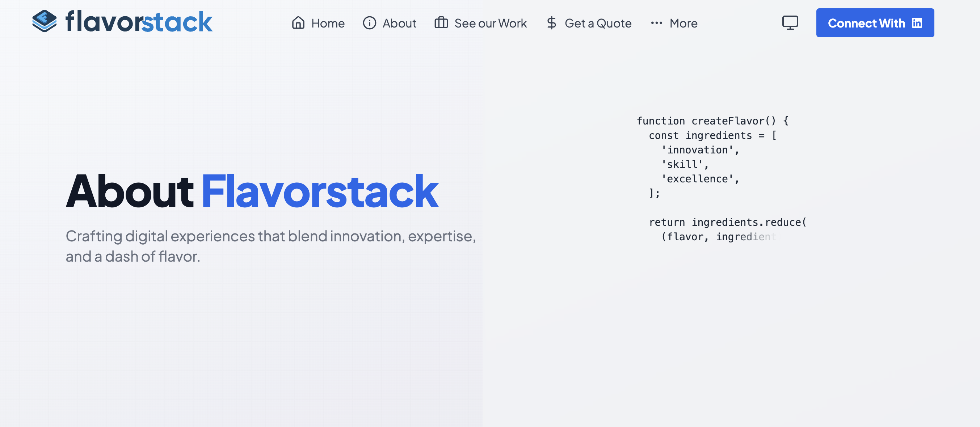The image size is (980, 427).
Task: Click the three-dots More icon
Action: [657, 23]
